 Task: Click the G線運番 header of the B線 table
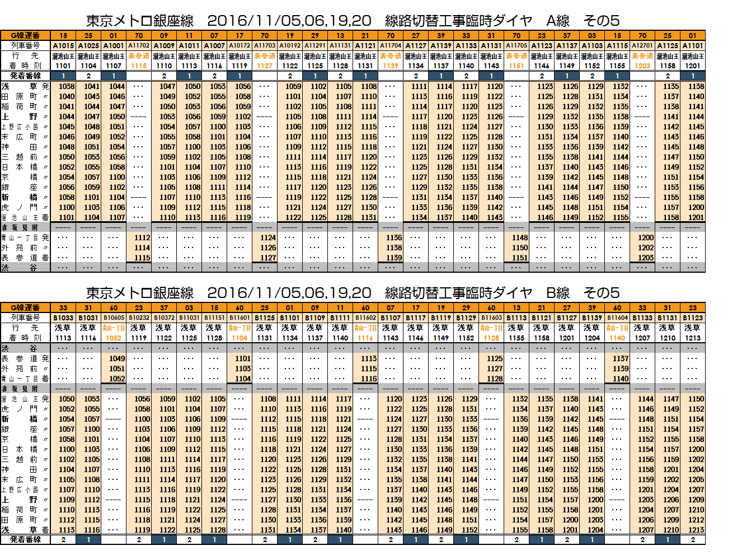click(25, 307)
